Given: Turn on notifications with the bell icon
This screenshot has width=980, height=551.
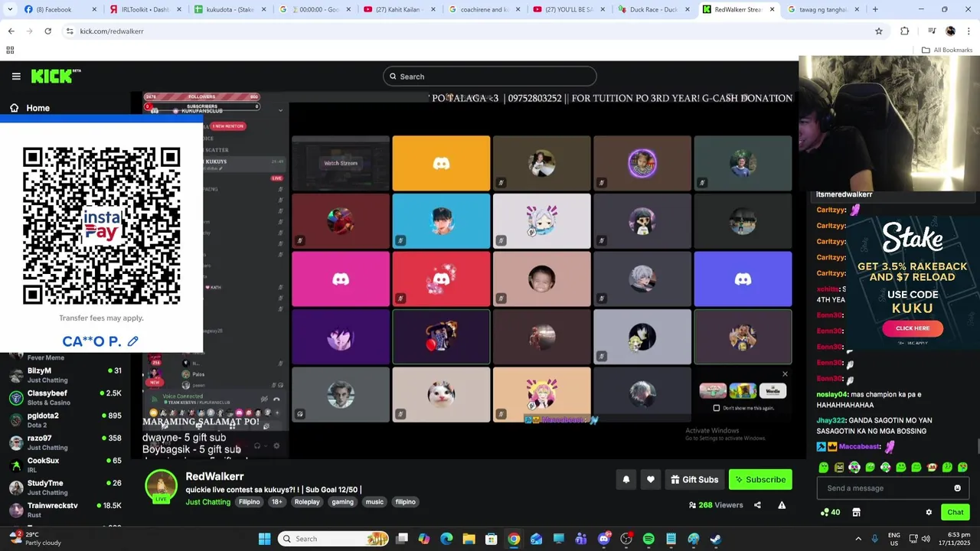Looking at the screenshot, I should click(x=626, y=480).
